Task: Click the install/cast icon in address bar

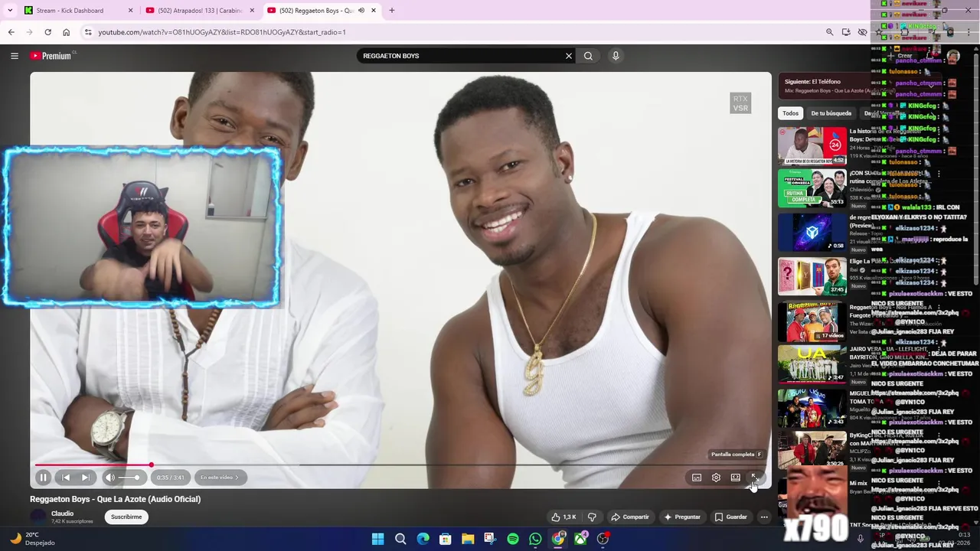Action: click(x=846, y=32)
